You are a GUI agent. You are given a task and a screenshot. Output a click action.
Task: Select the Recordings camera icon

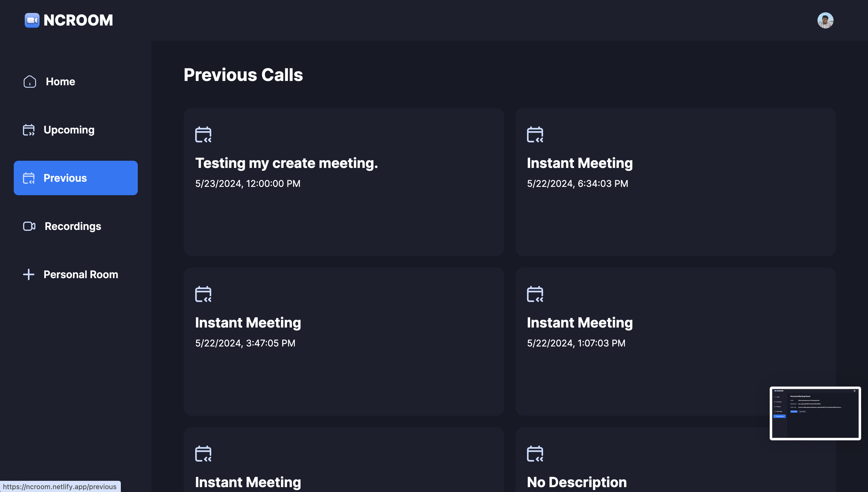click(x=29, y=226)
